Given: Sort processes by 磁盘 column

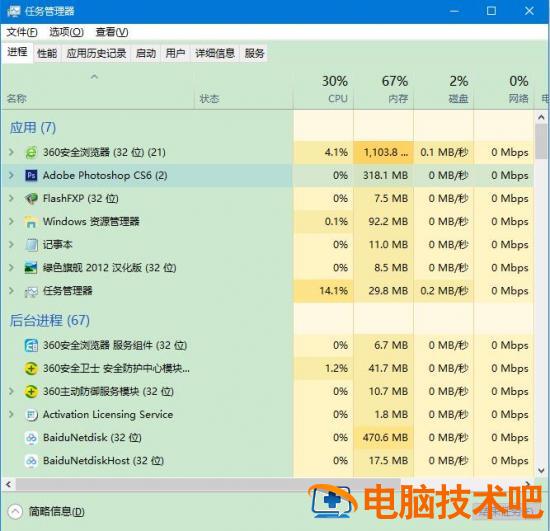Looking at the screenshot, I should [444, 89].
